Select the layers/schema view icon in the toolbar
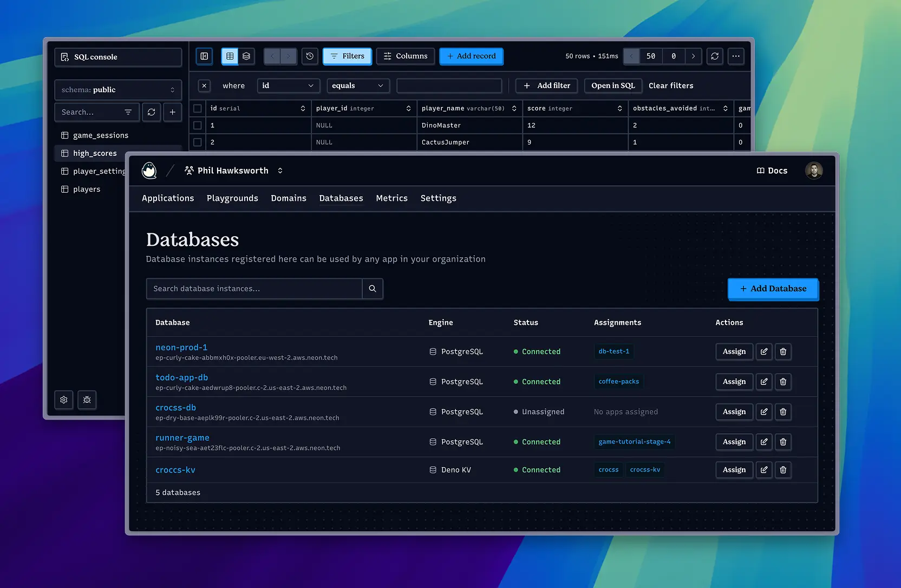Viewport: 901px width, 588px height. click(x=246, y=56)
